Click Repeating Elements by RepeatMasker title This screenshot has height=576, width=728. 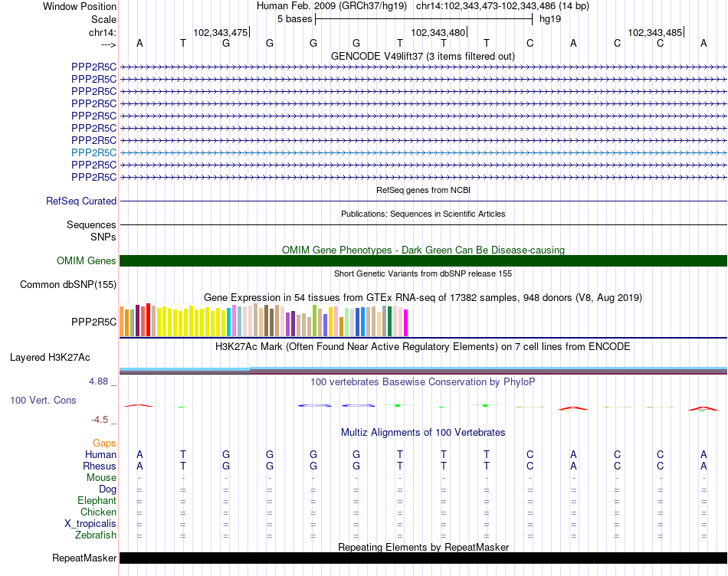(x=423, y=547)
